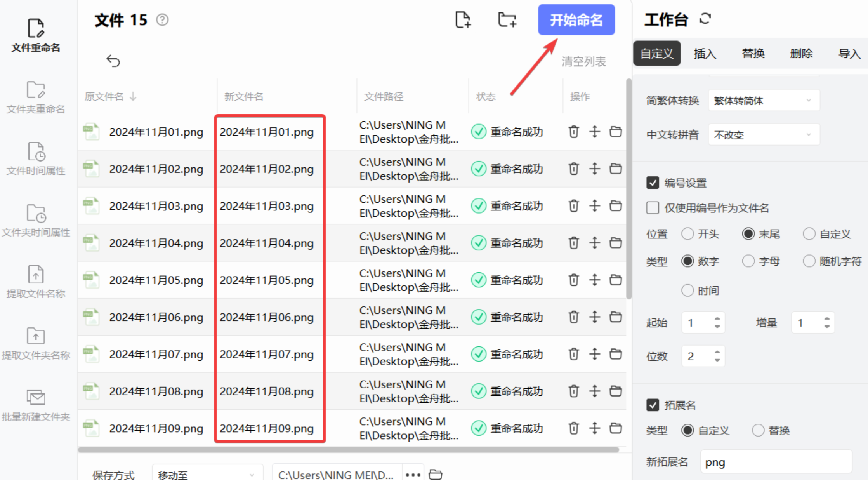The width and height of the screenshot is (868, 480).
Task: Delete the 2024年11月01.png row
Action: click(573, 132)
